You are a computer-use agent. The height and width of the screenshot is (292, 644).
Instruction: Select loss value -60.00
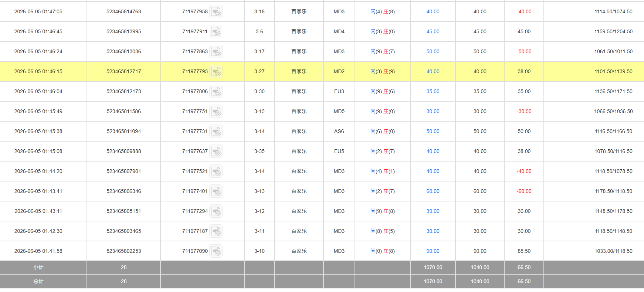(x=524, y=191)
